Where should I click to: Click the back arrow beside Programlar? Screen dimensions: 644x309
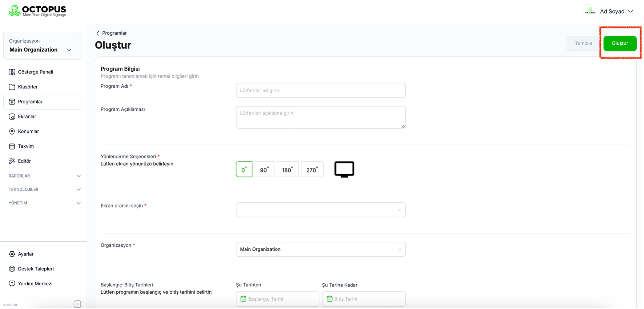click(x=97, y=33)
